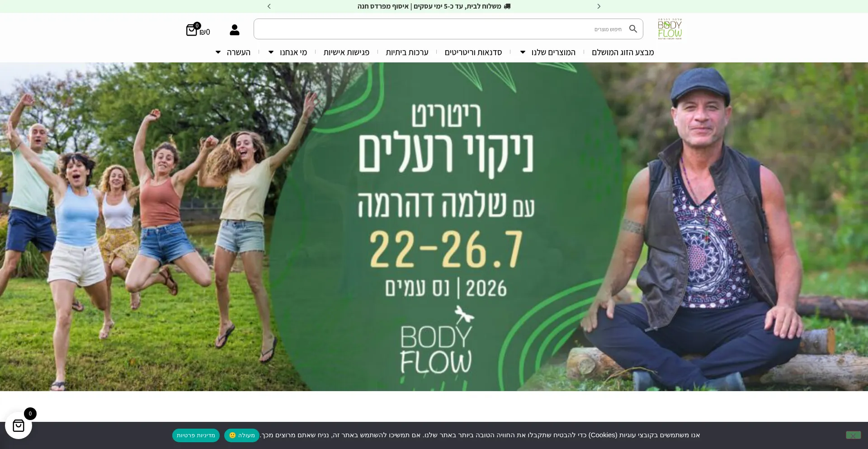This screenshot has height=449, width=868.
Task: Open the מבצע הזוג המושלם menu item
Action: coord(623,52)
